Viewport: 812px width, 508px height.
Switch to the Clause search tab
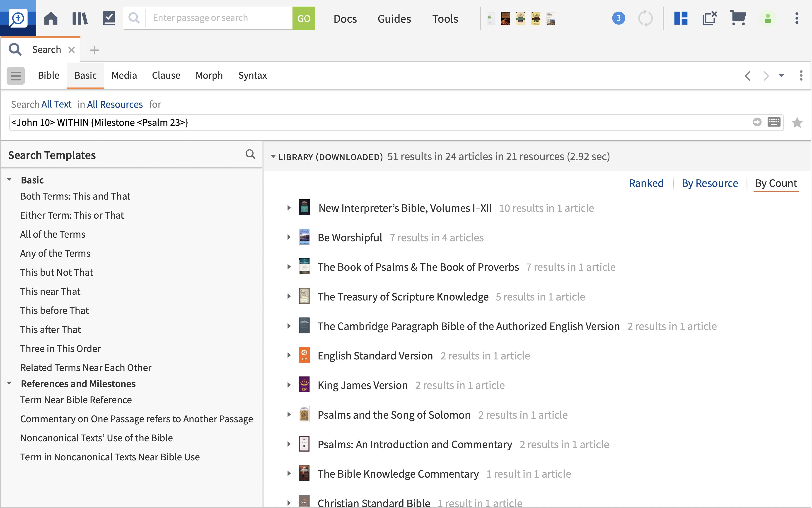[x=166, y=76]
